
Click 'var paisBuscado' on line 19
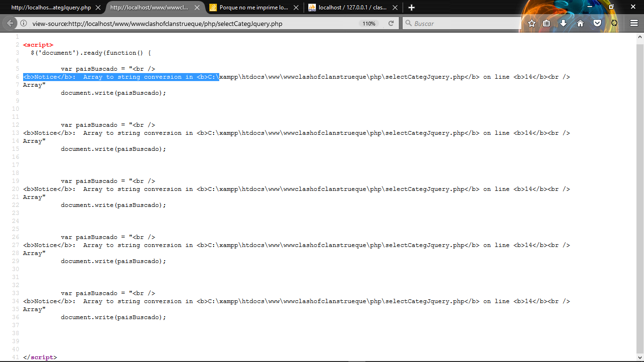point(89,181)
